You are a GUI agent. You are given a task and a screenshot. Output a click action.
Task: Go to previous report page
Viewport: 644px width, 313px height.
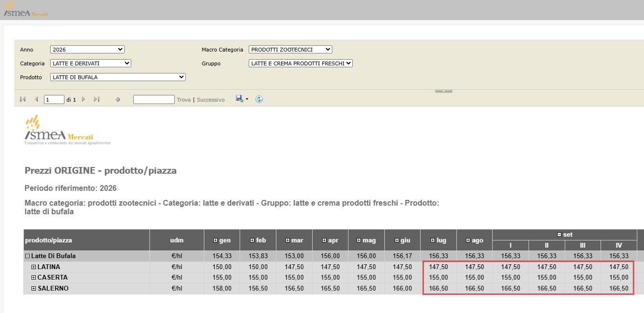pos(36,99)
